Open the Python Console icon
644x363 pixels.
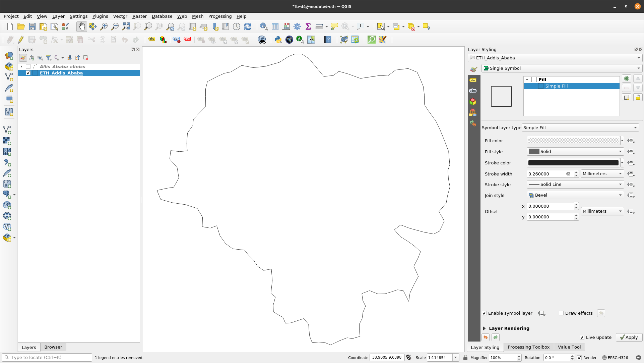[277, 39]
